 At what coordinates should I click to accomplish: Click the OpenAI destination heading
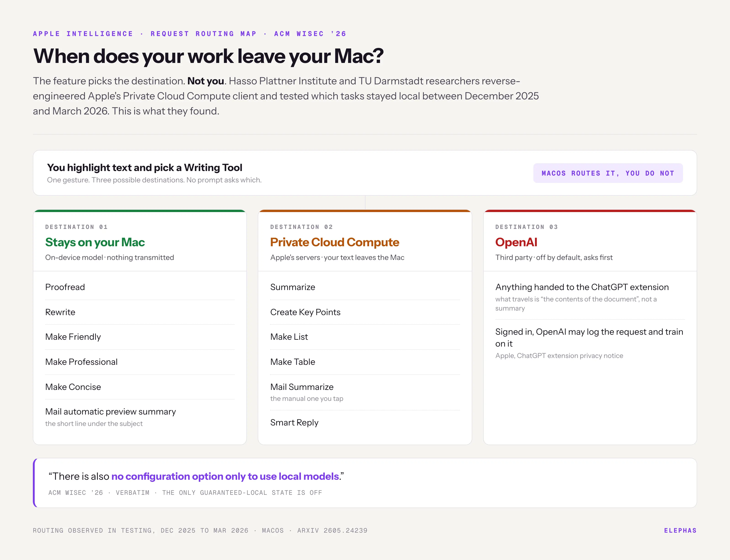click(x=516, y=242)
